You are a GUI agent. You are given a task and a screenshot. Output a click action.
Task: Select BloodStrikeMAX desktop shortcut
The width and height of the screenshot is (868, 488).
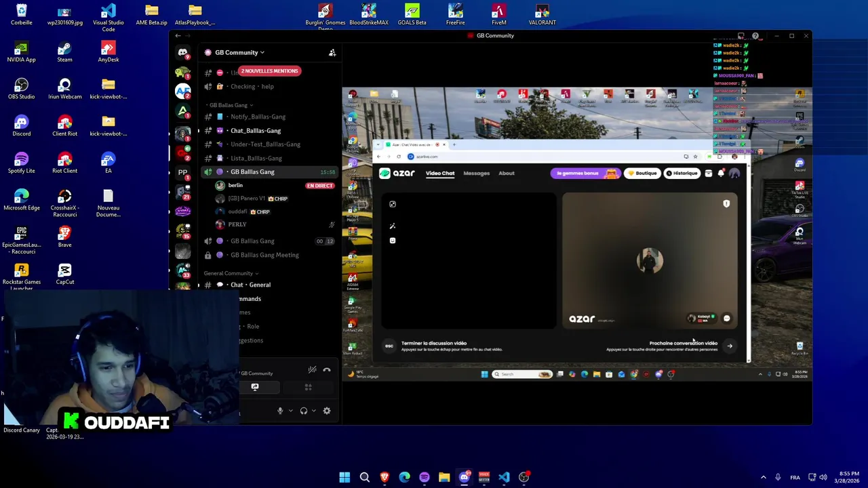click(368, 14)
